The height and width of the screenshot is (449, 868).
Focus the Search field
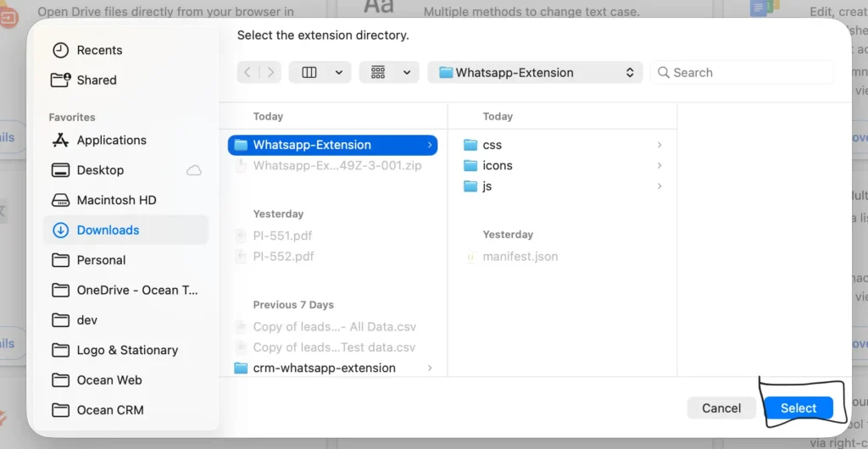click(x=742, y=73)
